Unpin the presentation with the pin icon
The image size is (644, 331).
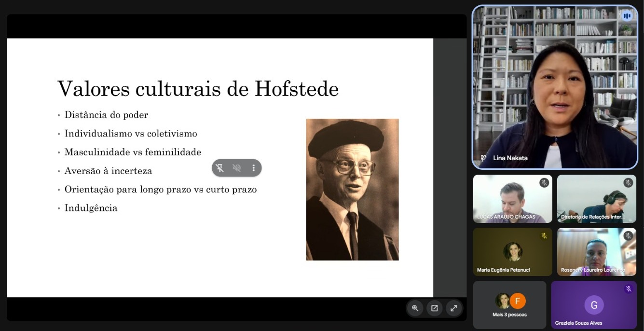tap(220, 168)
